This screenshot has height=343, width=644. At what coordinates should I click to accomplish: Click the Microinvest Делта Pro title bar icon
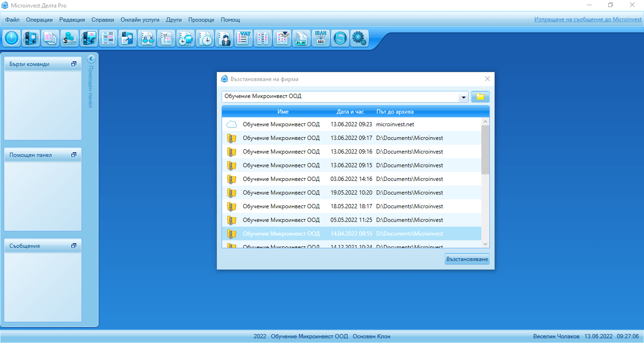click(5, 5)
